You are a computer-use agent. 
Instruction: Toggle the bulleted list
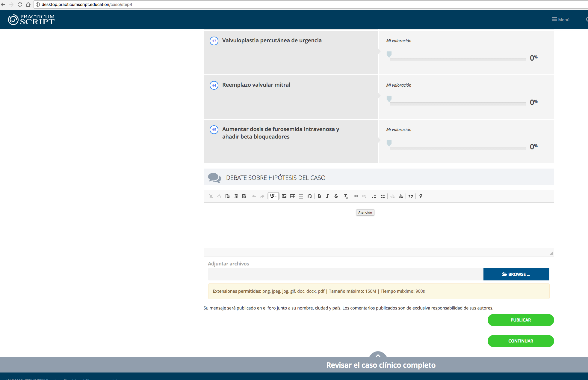[x=383, y=196]
